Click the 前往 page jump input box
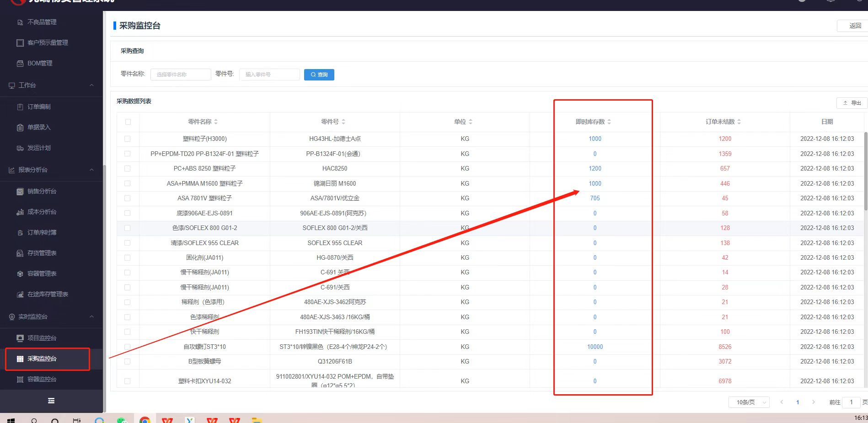The image size is (868, 423). tap(851, 402)
